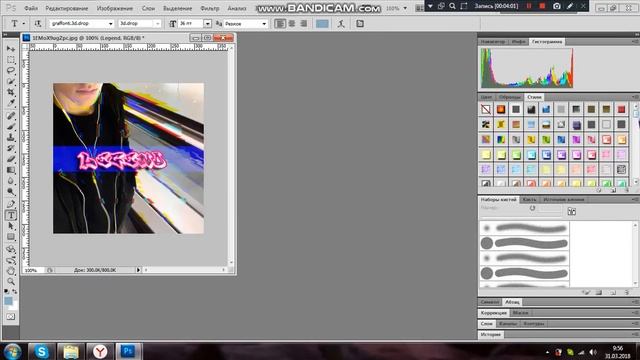Viewport: 640px width, 360px height.
Task: Click the document zoom percentage field
Action: (31, 270)
